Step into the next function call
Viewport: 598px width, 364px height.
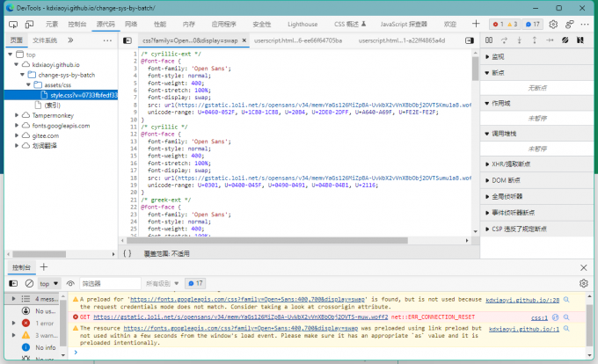[519, 40]
